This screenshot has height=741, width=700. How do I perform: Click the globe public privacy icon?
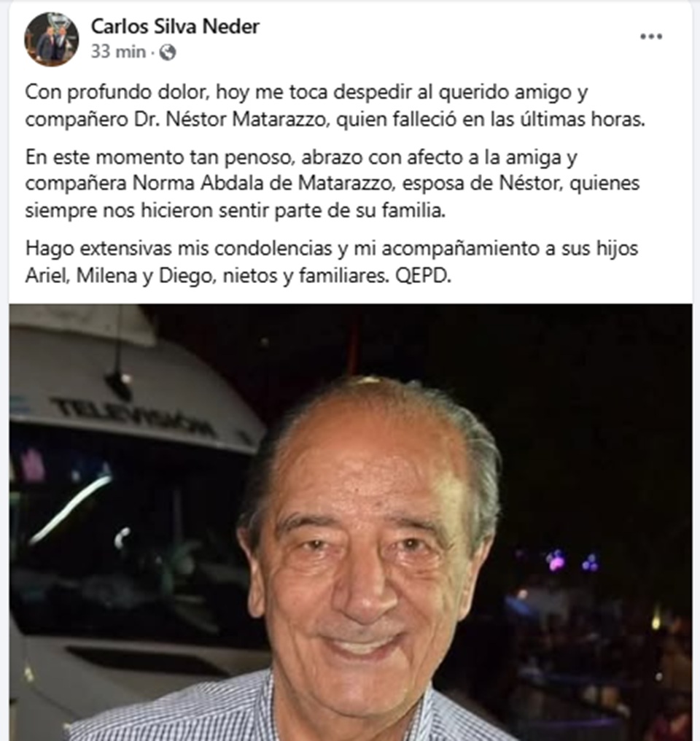(168, 53)
